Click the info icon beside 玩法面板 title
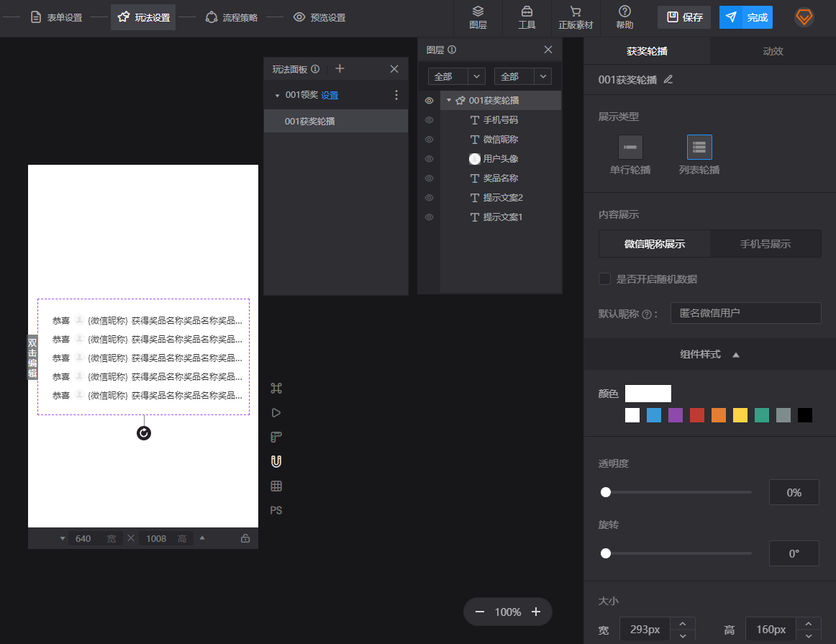Image resolution: width=836 pixels, height=644 pixels. point(315,69)
